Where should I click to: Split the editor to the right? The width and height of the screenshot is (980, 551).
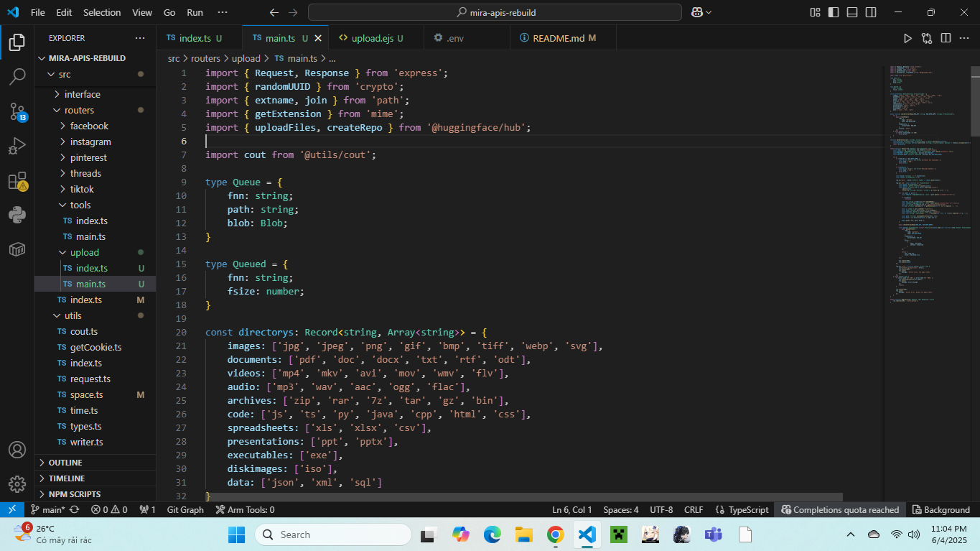(x=946, y=38)
